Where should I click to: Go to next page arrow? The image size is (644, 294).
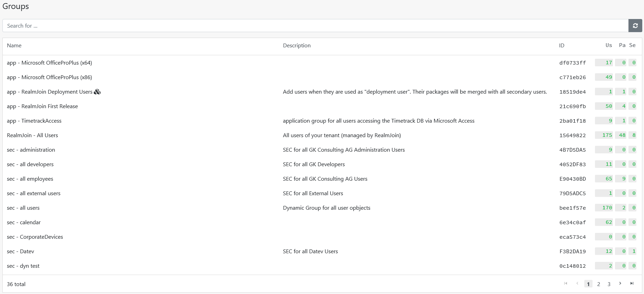[620, 283]
